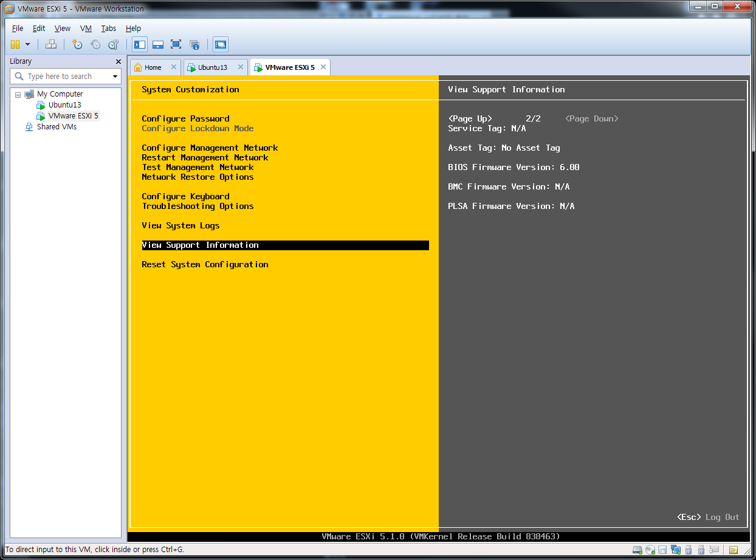This screenshot has width=756, height=560.
Task: Click BIOS Firmware Version: 6.00 text
Action: 514,167
